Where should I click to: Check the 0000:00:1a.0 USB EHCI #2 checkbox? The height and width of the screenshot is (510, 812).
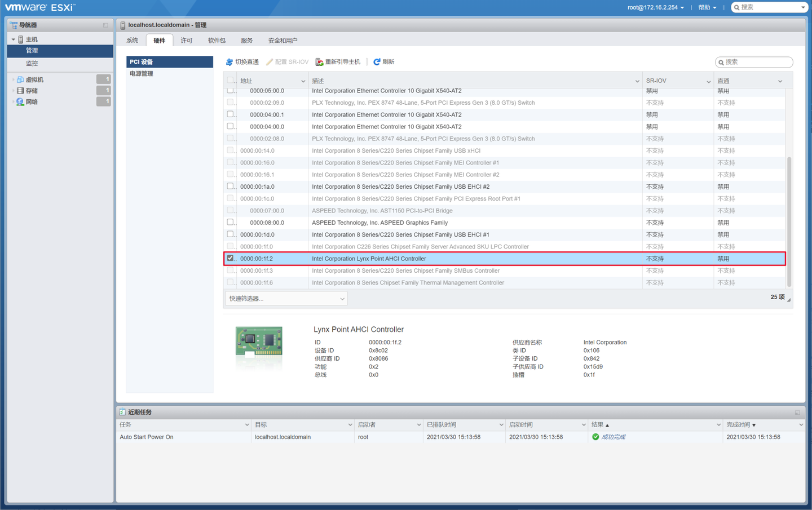coord(230,186)
